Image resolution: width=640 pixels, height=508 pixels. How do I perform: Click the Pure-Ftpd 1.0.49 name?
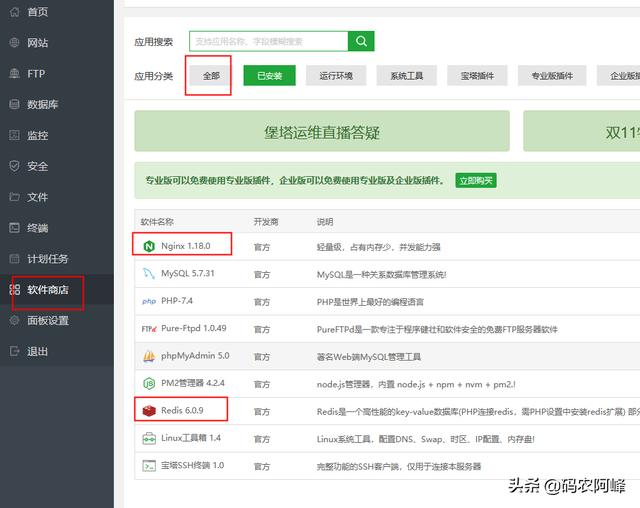click(194, 328)
